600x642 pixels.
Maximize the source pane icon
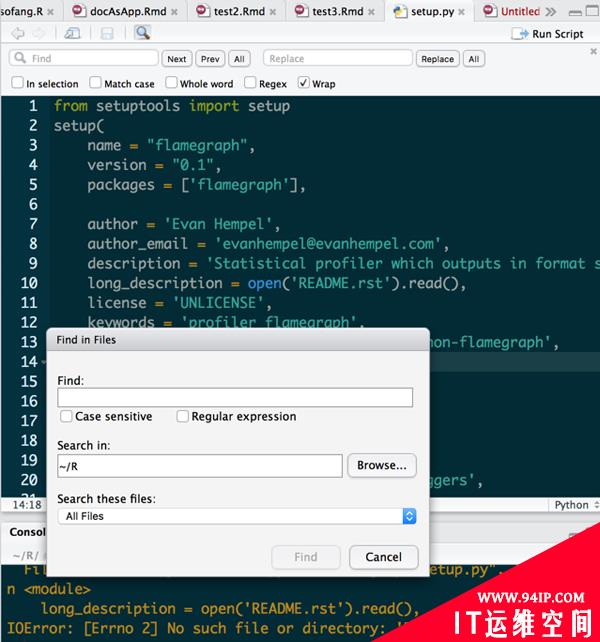pyautogui.click(x=593, y=11)
